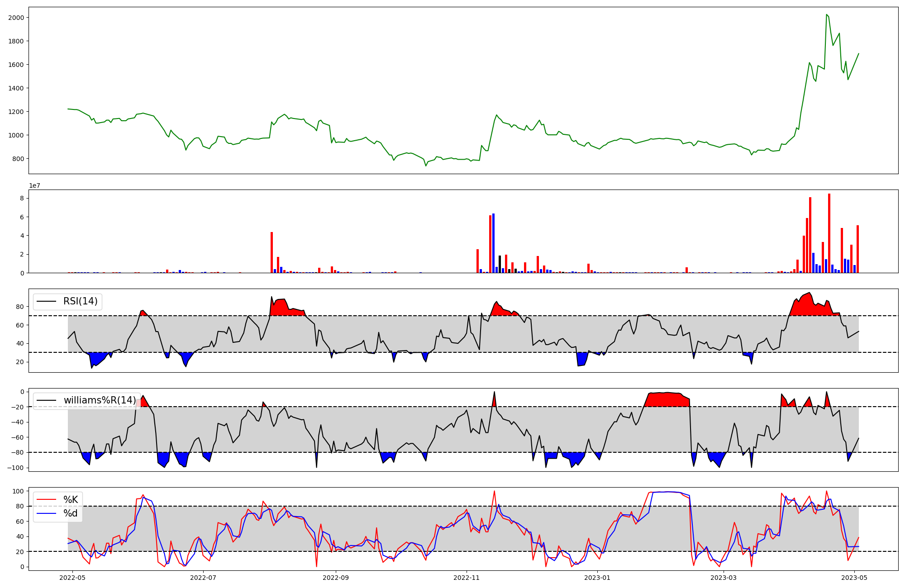Click the 2023-05 x-axis date label

[x=854, y=578]
